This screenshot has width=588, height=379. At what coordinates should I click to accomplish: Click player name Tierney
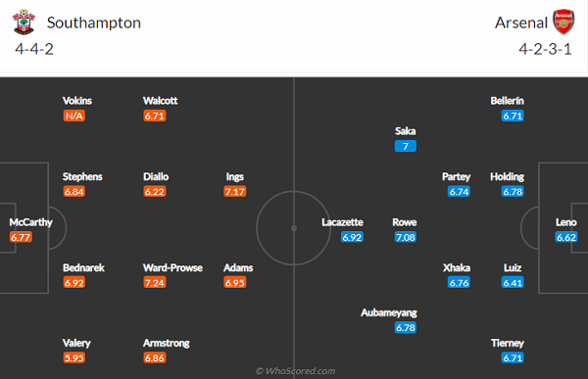point(508,343)
